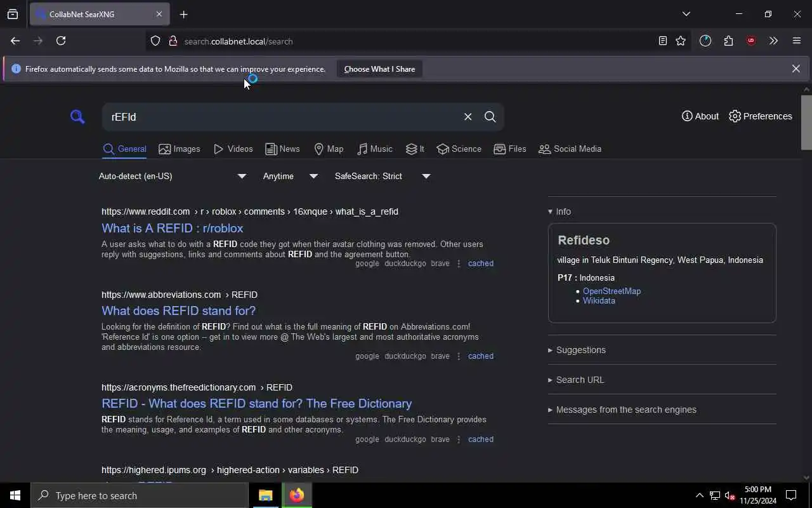Expand the Suggestions section
This screenshot has width=812, height=508.
(577, 350)
